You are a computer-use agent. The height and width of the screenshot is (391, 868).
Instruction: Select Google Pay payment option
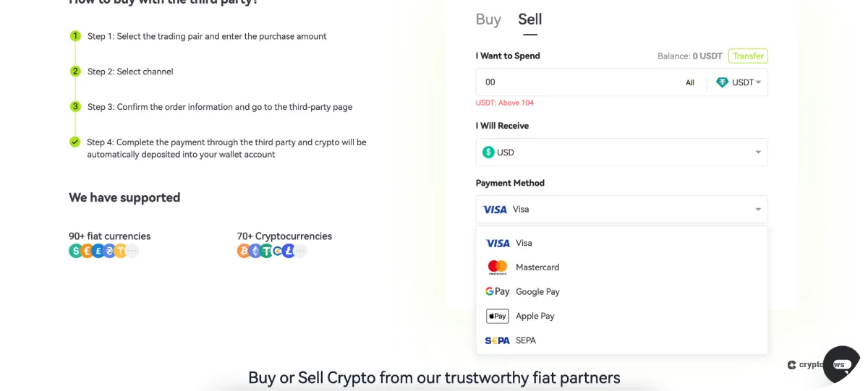(x=537, y=292)
